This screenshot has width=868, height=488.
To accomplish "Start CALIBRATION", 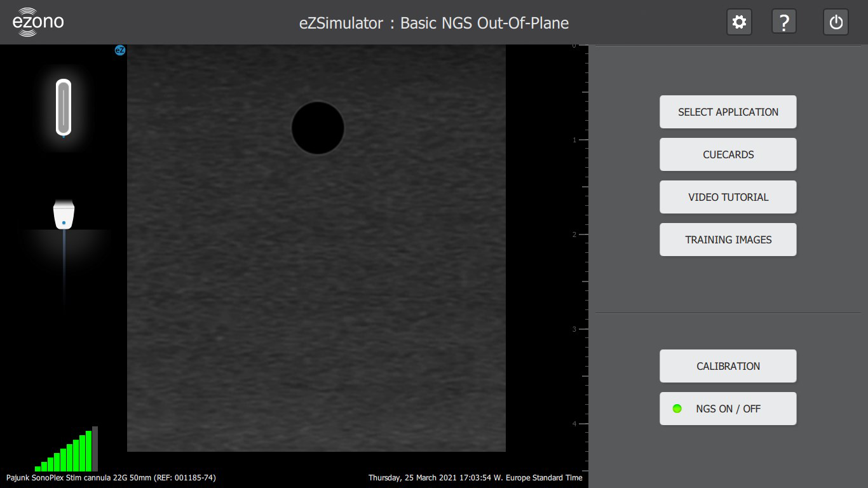I will click(x=728, y=366).
